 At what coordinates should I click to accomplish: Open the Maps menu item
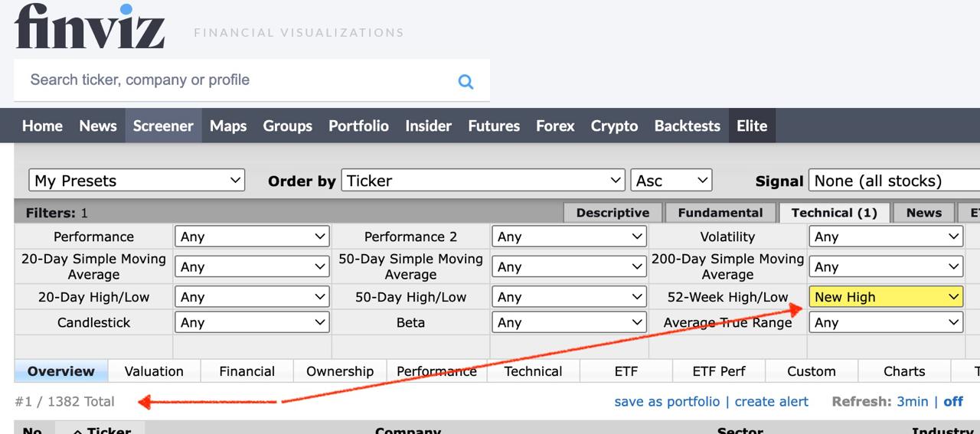228,126
